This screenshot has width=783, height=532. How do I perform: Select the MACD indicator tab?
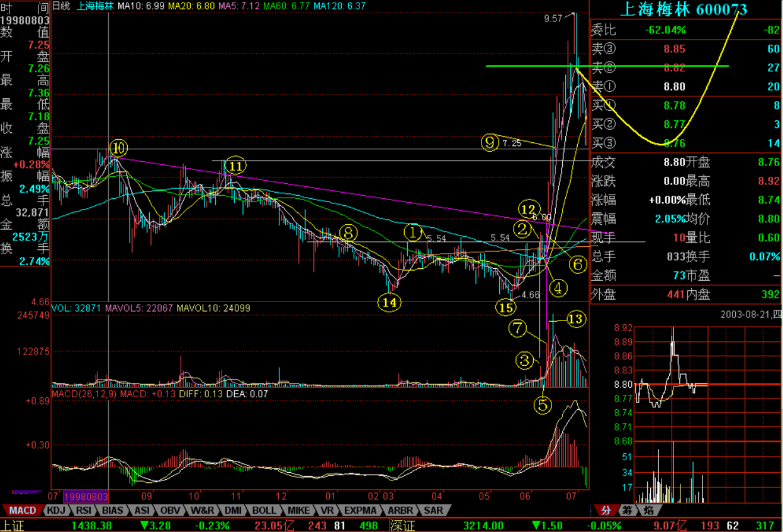coord(22,510)
